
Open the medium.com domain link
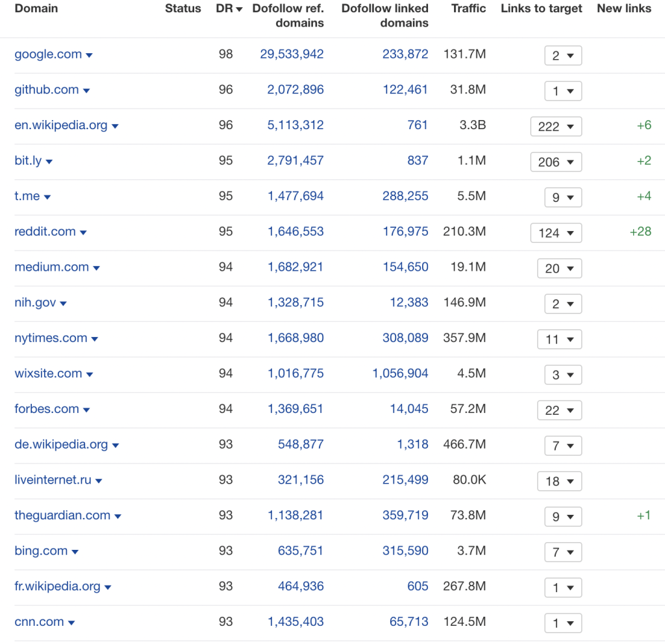(52, 267)
